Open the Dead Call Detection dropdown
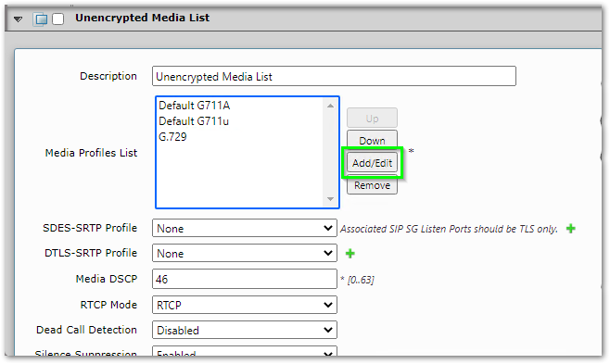 [x=245, y=331]
